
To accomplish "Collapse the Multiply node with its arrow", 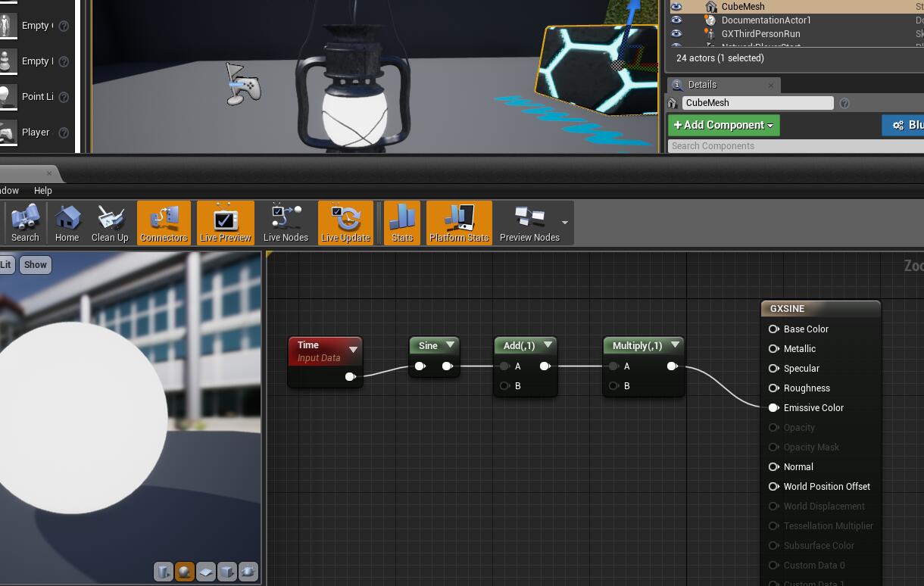I will coord(675,345).
